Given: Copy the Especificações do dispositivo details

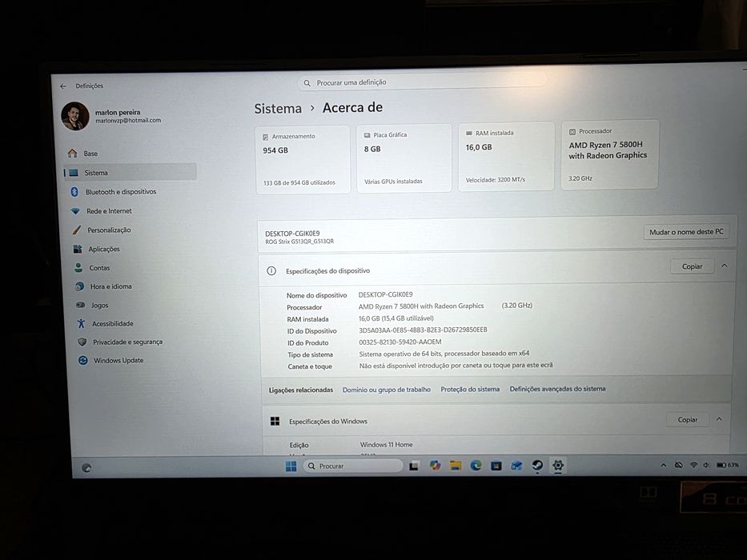Looking at the screenshot, I should (x=692, y=266).
